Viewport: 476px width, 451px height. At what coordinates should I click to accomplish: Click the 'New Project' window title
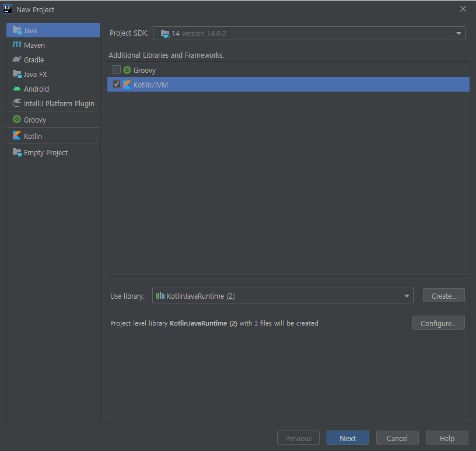35,10
